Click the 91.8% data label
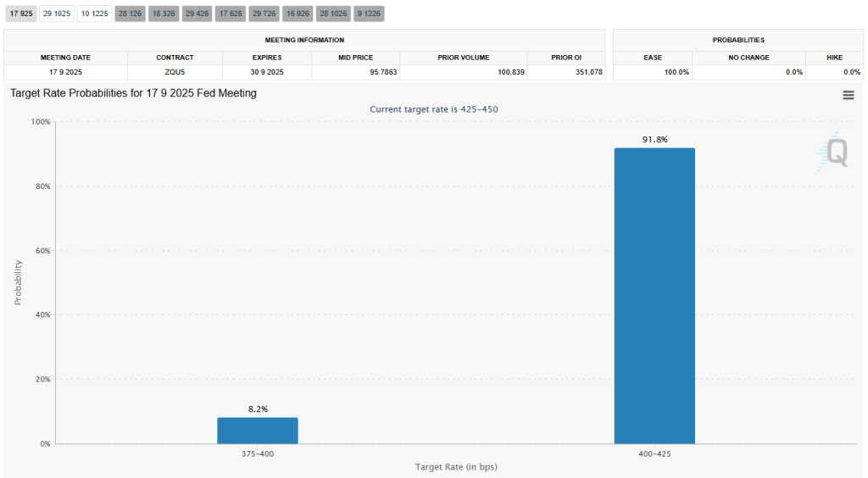This screenshot has height=478, width=868. 654,139
